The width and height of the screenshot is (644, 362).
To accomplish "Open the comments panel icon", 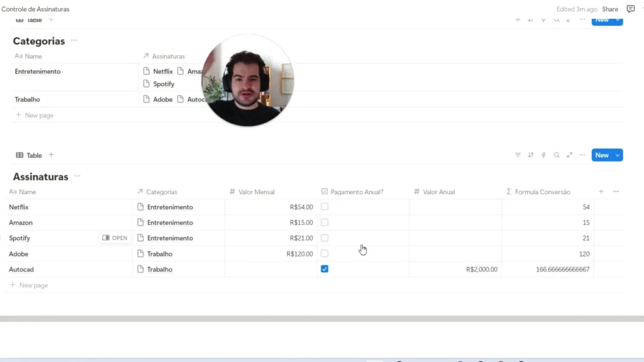I will [630, 9].
